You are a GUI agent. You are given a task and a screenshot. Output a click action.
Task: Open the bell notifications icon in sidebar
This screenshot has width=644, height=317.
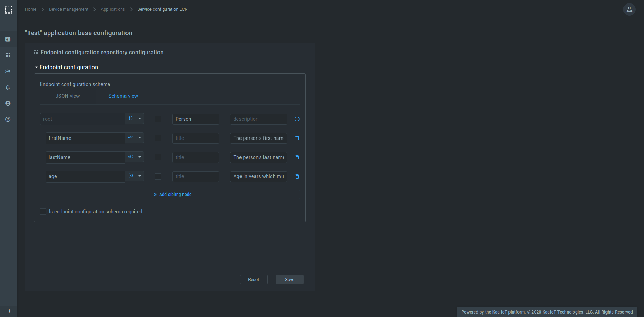8,87
